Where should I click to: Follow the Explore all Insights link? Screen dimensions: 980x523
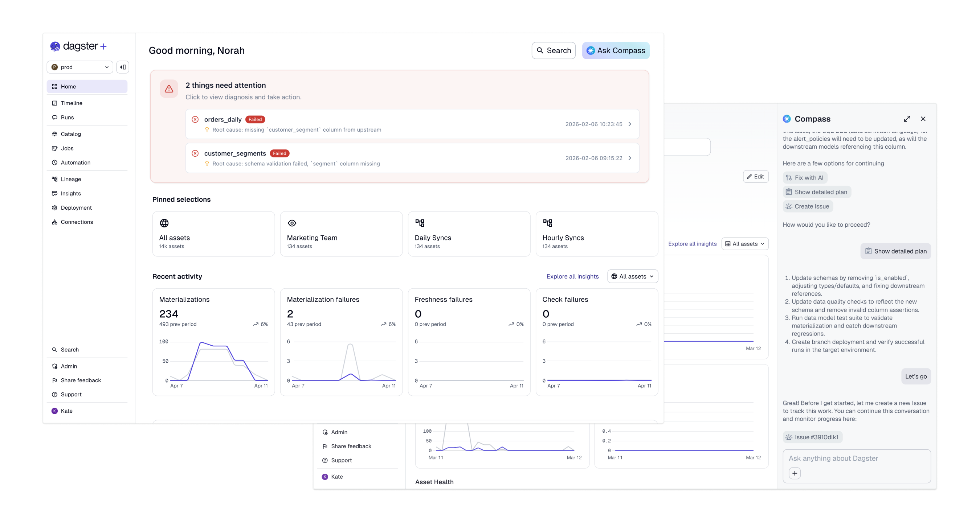click(572, 276)
